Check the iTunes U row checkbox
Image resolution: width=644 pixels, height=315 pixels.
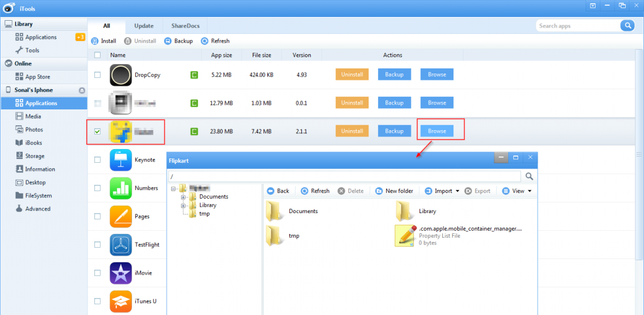[x=97, y=301]
